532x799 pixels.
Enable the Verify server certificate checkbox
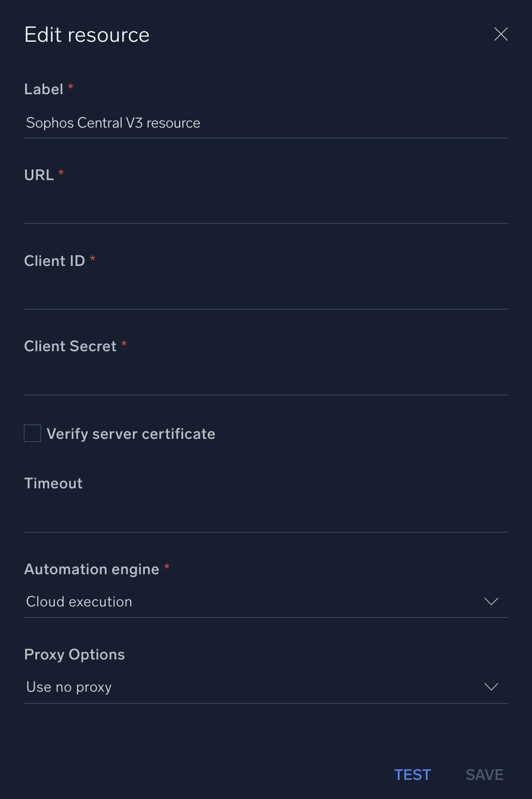32,433
